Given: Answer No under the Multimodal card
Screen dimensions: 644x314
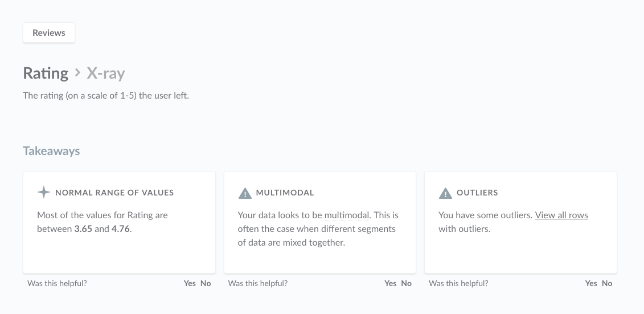Looking at the screenshot, I should point(406,283).
